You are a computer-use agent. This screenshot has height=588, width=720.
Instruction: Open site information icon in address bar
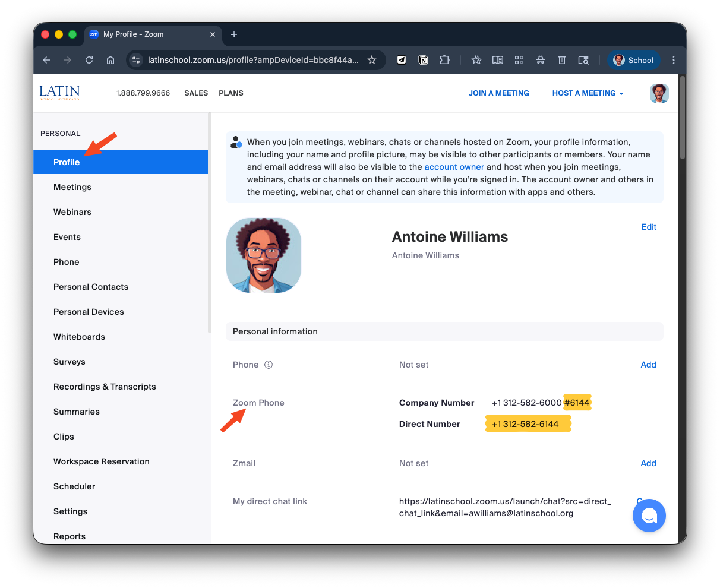click(136, 60)
